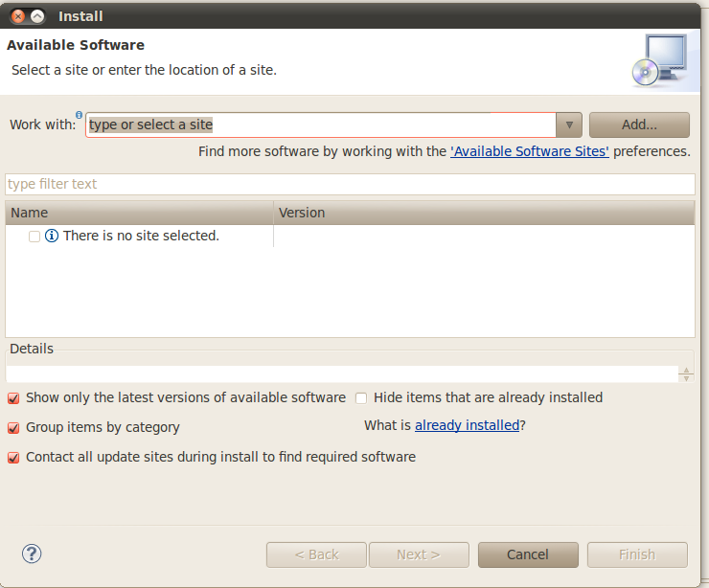
Task: Focus the 'type or select a site' combo box
Action: pos(321,124)
